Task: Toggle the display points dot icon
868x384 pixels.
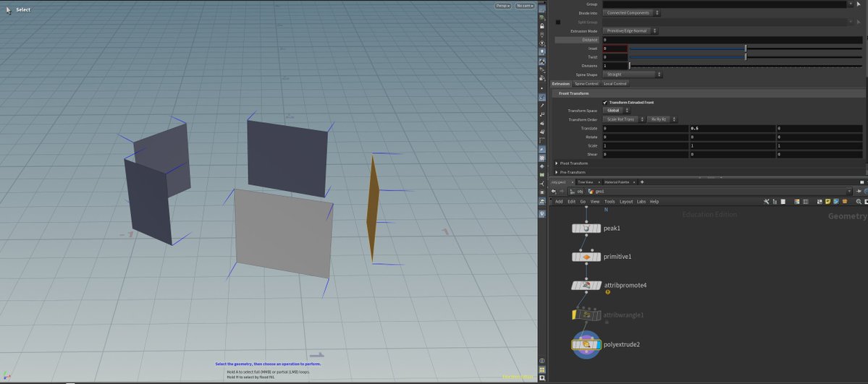Action: pos(542,88)
